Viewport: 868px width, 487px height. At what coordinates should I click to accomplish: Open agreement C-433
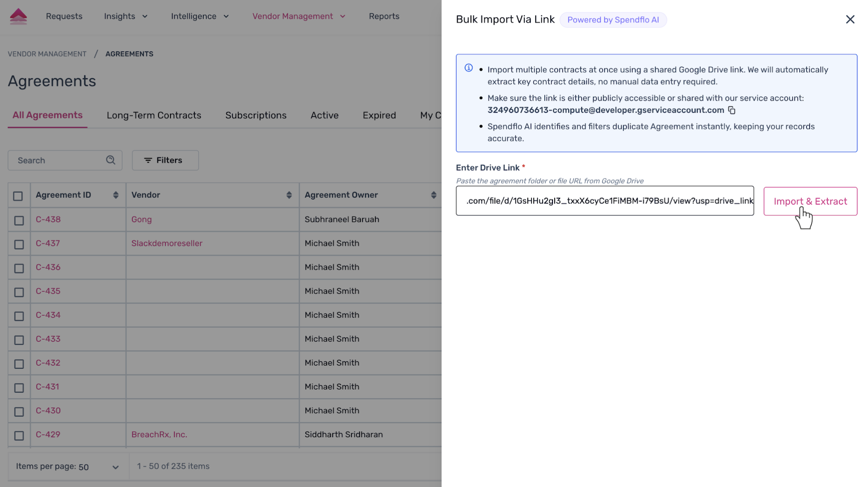coord(48,339)
